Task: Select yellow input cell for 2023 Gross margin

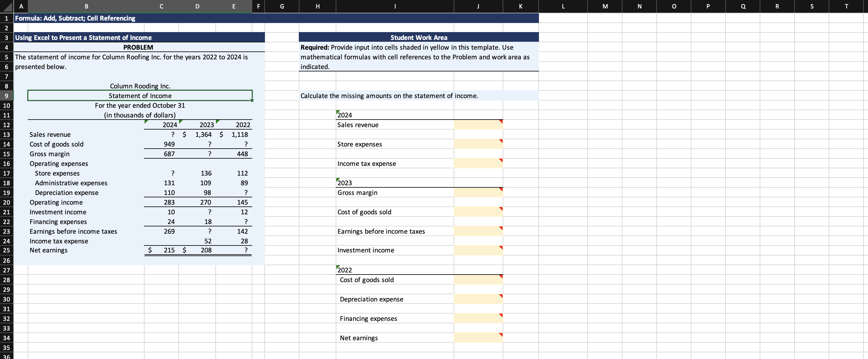Action: click(x=478, y=193)
